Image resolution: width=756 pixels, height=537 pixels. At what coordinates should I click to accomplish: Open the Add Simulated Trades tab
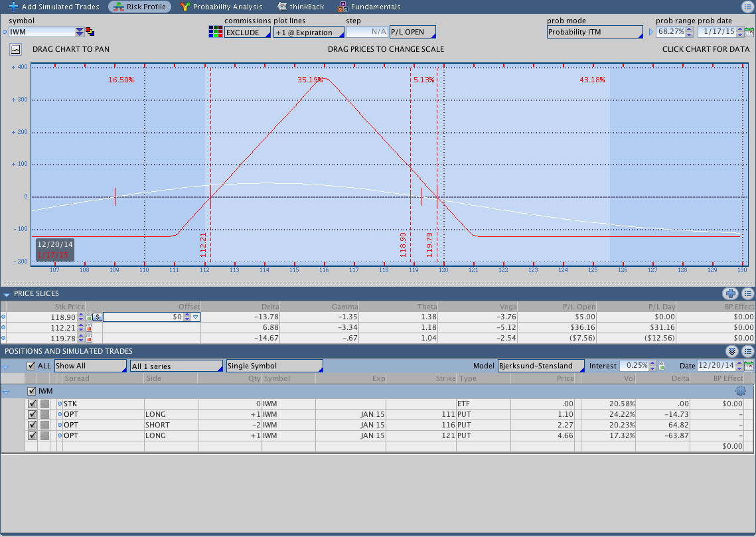point(54,7)
